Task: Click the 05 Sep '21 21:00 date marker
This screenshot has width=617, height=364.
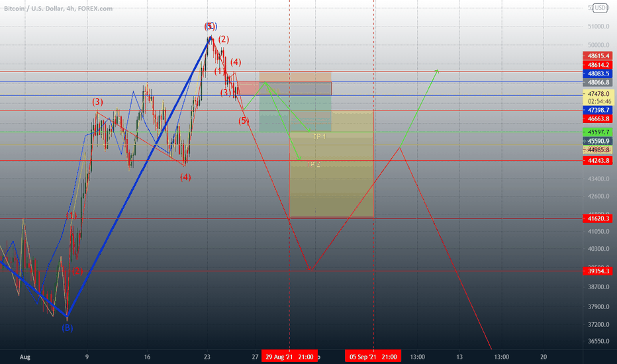Action: 373,357
